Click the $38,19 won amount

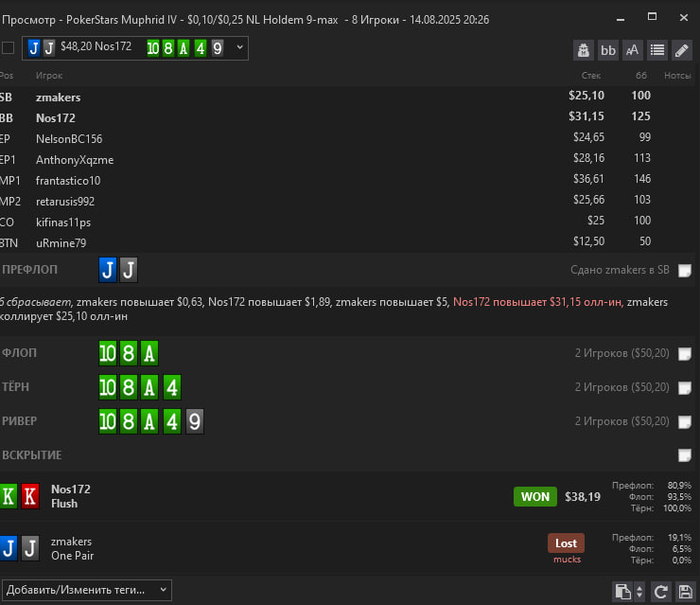(583, 497)
